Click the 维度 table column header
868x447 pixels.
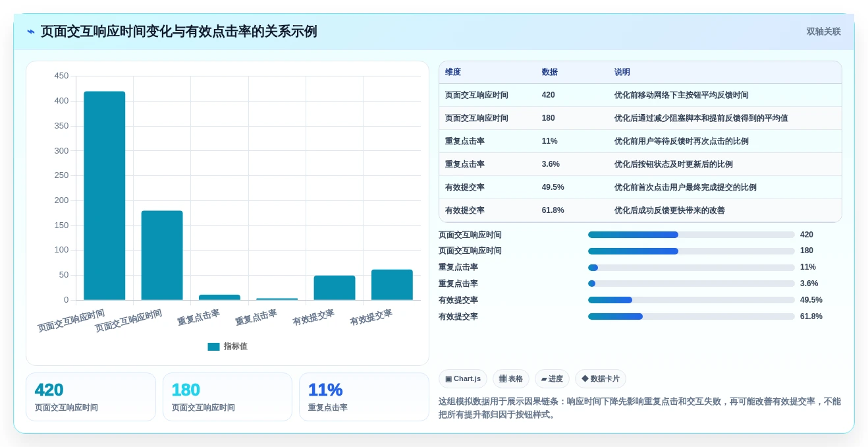tap(487, 73)
